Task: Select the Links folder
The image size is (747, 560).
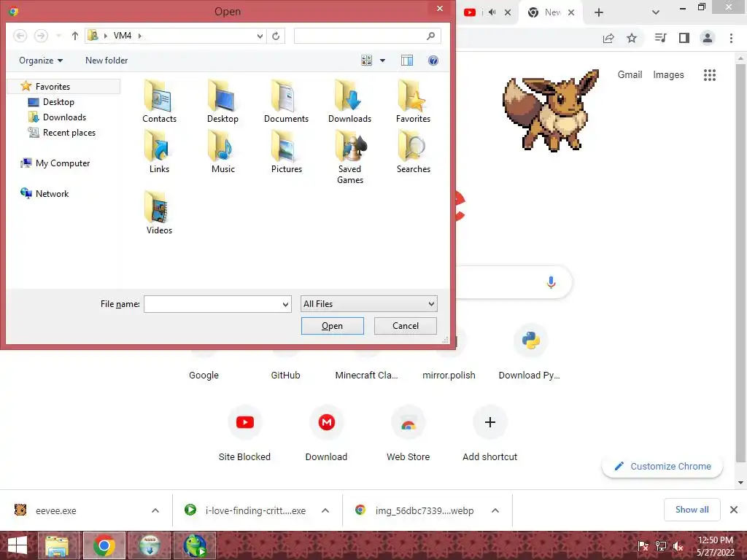Action: tap(159, 152)
